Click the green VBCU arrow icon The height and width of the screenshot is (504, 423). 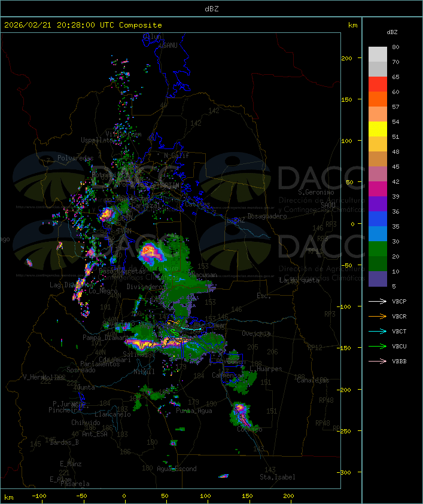[378, 346]
